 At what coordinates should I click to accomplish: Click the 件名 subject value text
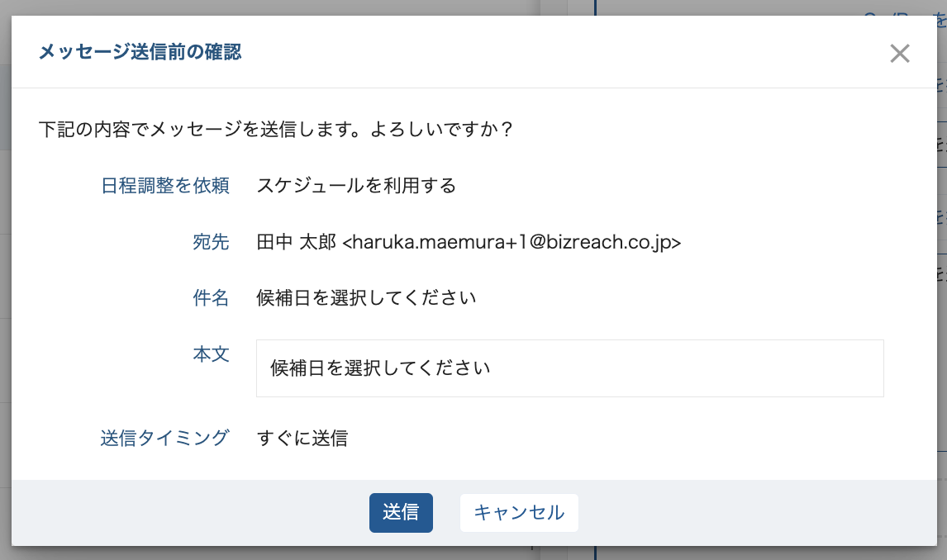(x=366, y=298)
